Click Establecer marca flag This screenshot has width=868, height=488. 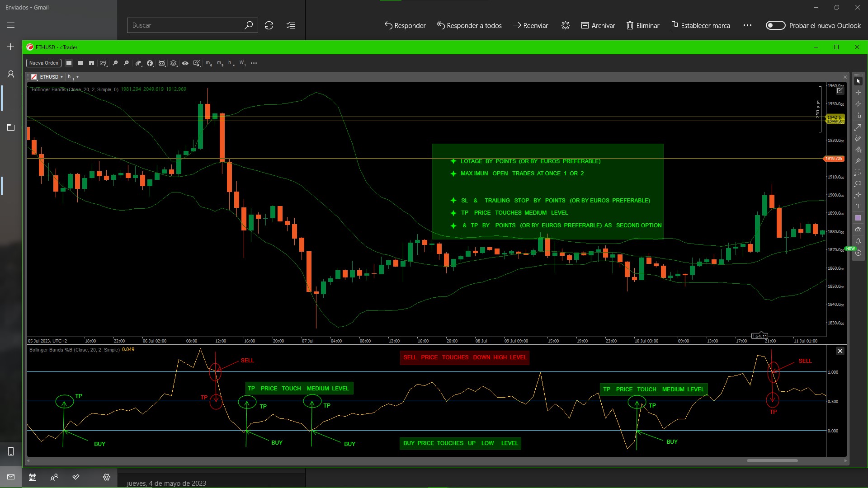tap(700, 25)
